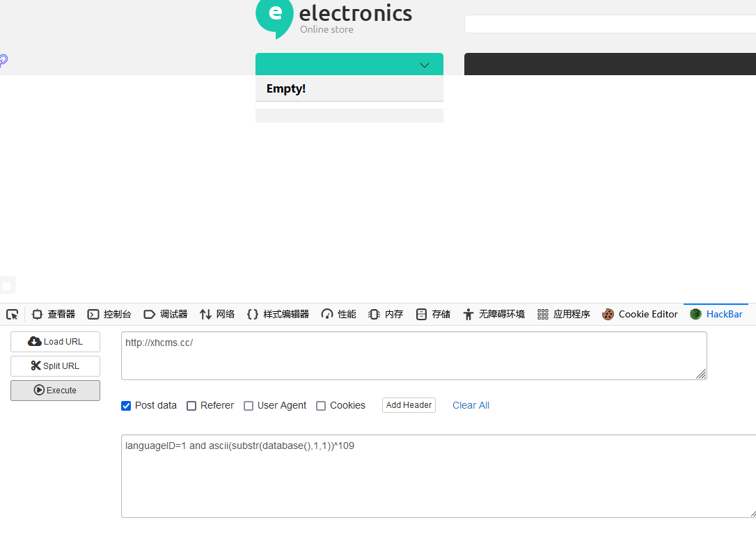Open the 调试器 debugger panel
The width and height of the screenshot is (756, 543).
pos(166,314)
